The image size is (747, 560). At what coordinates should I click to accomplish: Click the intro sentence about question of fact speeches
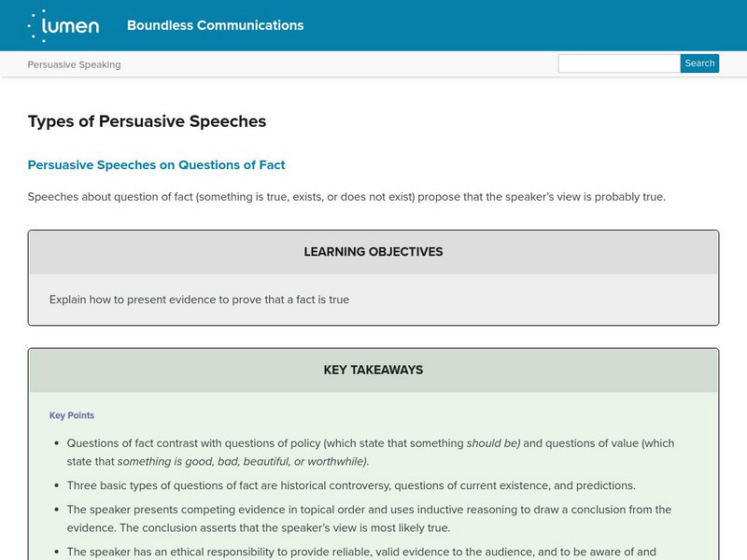click(345, 197)
